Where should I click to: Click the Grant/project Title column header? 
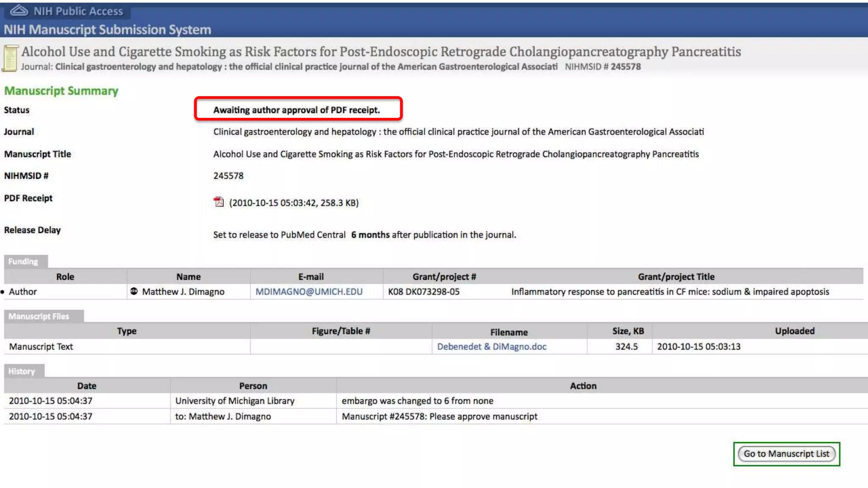click(x=676, y=276)
